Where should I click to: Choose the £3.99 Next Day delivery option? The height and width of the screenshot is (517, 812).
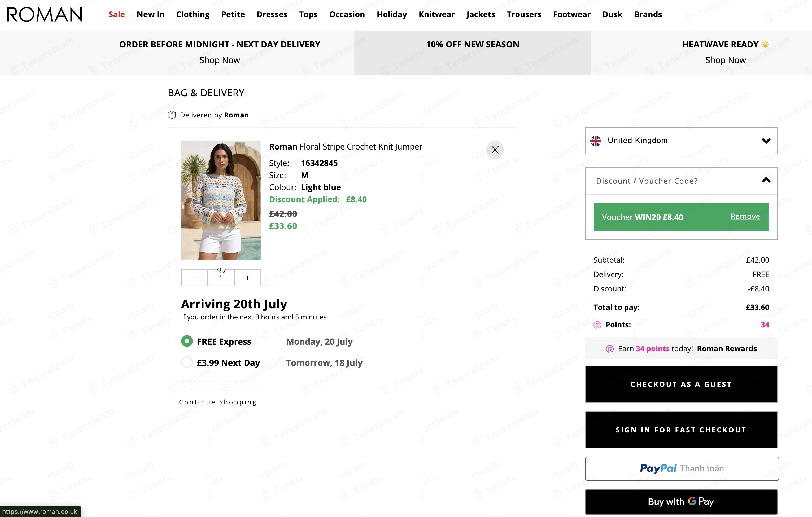pos(187,363)
